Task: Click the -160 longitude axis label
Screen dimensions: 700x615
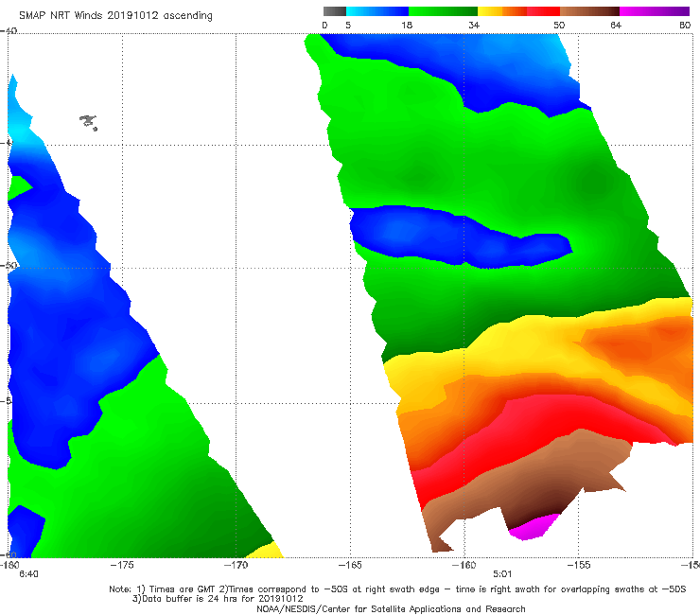Action: pos(464,565)
